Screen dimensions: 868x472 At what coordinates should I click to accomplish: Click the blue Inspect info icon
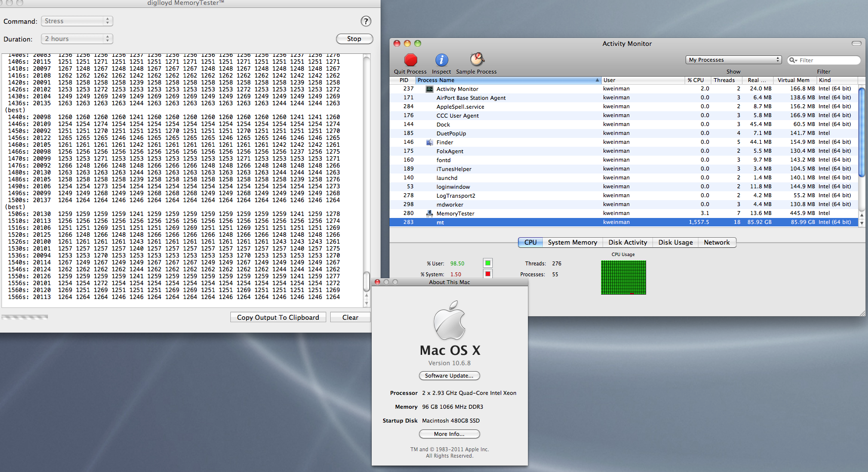pos(441,60)
